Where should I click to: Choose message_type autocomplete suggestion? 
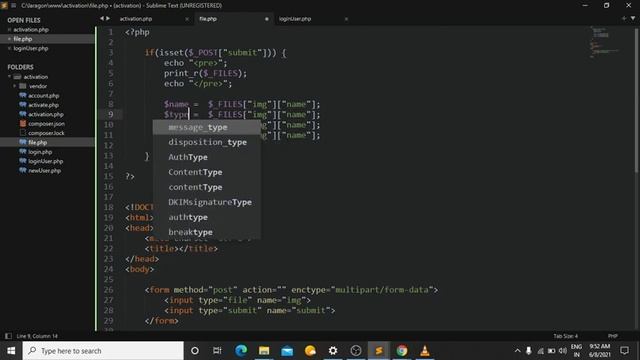pos(207,127)
